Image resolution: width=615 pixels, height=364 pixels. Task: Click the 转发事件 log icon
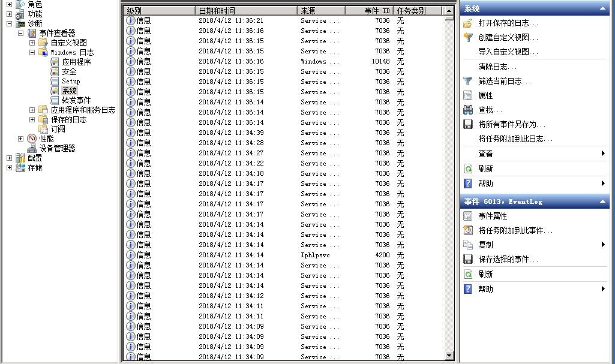point(55,100)
